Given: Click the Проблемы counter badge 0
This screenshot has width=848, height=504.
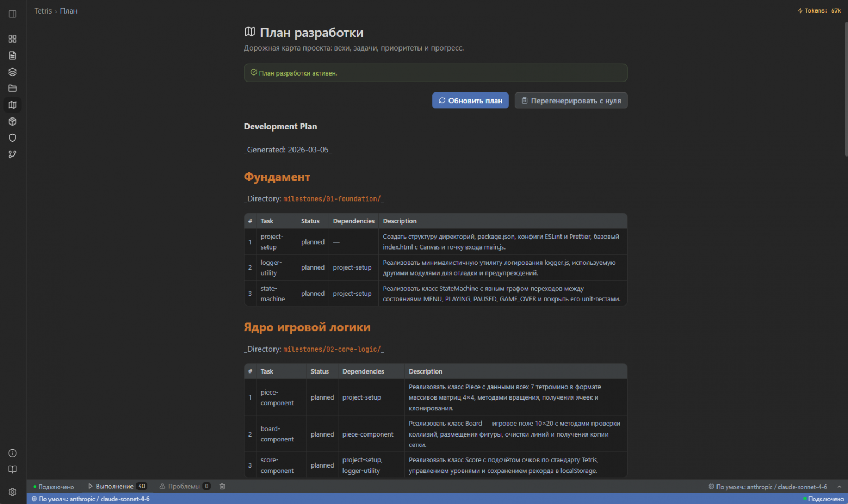Looking at the screenshot, I should pos(207,486).
